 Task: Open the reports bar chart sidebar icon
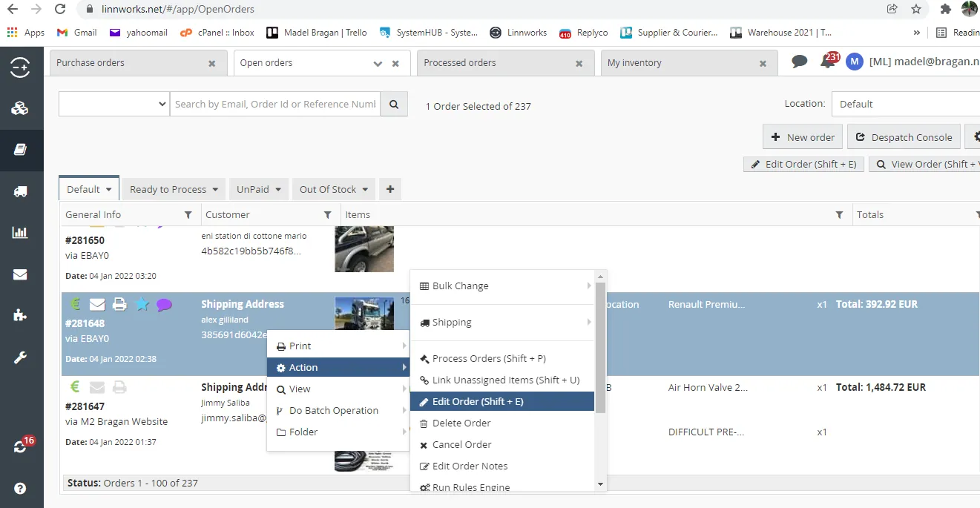20,232
